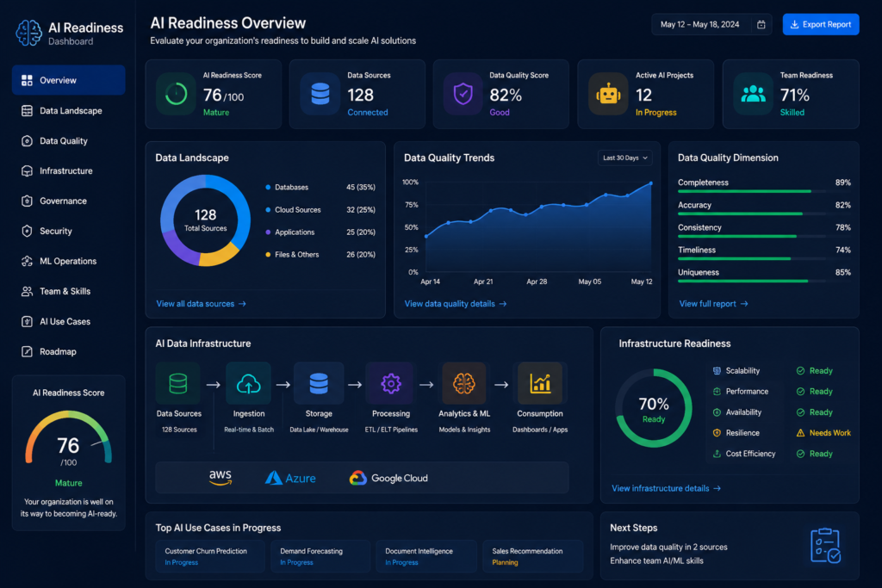The image size is (882, 588).
Task: Click the Timeliness progress bar
Action: tap(752, 259)
